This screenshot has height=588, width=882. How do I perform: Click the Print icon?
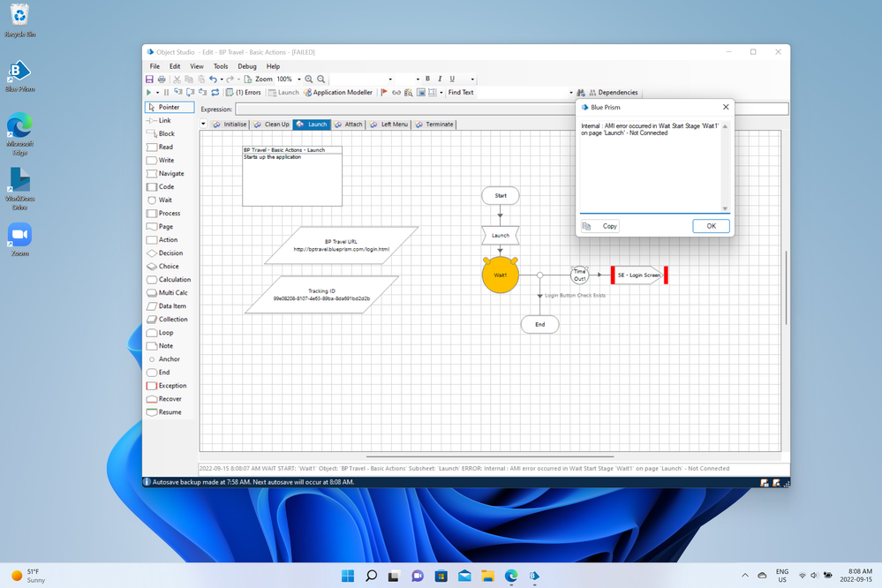pos(161,79)
